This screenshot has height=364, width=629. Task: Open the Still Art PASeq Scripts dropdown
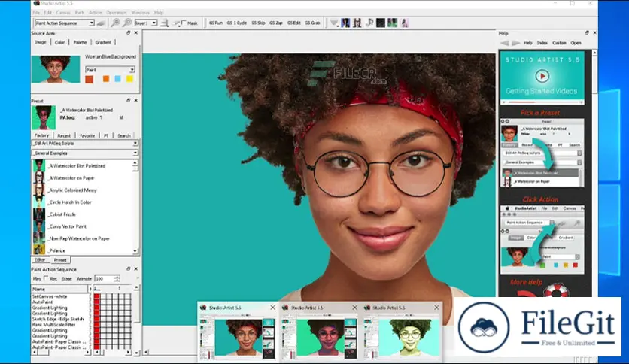click(135, 144)
